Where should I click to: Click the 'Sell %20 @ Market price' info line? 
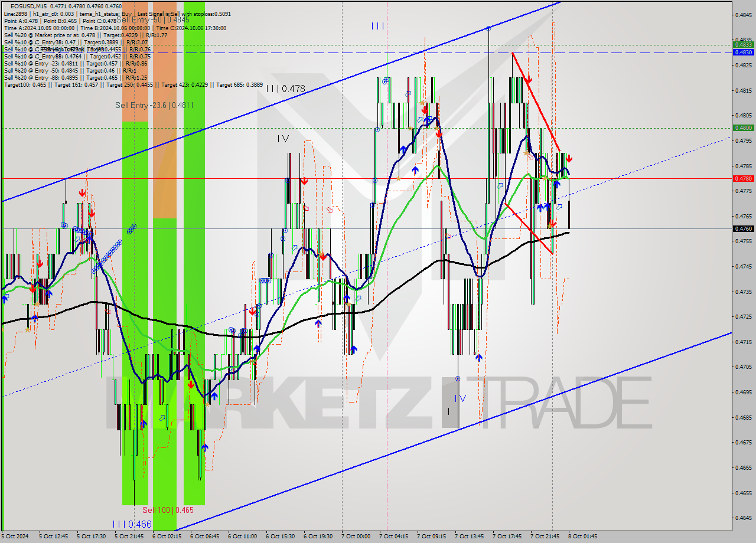86,35
